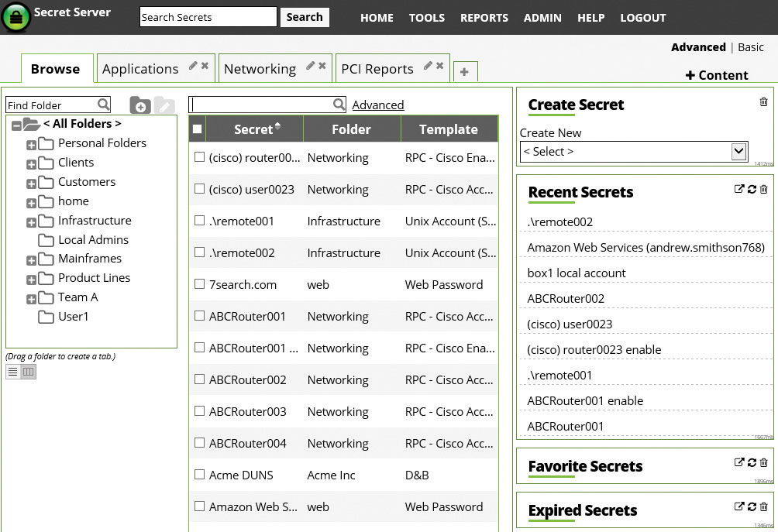The height and width of the screenshot is (532, 778).
Task: Check the select-all checkbox in table header
Action: pyautogui.click(x=198, y=129)
